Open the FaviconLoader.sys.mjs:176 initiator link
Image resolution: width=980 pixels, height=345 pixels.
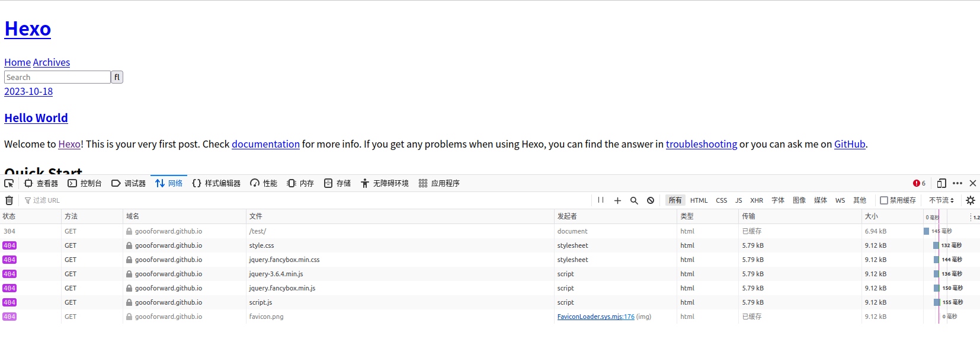click(595, 317)
